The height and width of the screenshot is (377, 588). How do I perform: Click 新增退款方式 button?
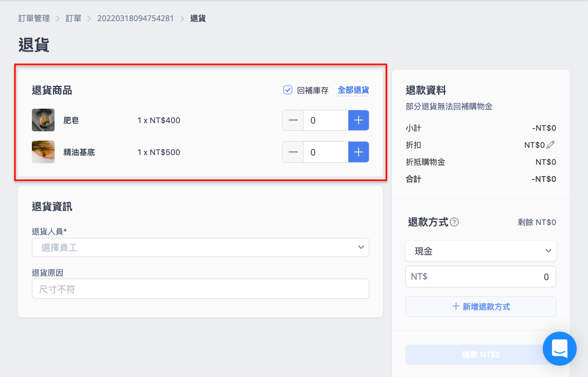480,306
